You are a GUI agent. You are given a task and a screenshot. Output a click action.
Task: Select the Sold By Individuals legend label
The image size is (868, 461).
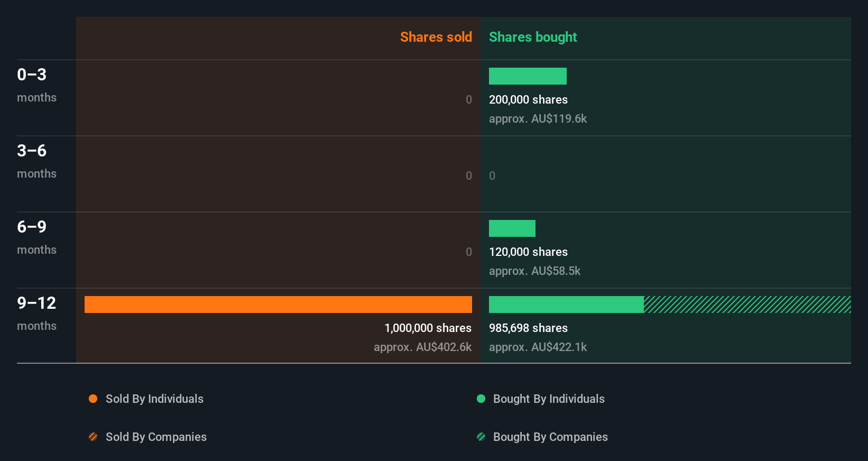point(154,399)
